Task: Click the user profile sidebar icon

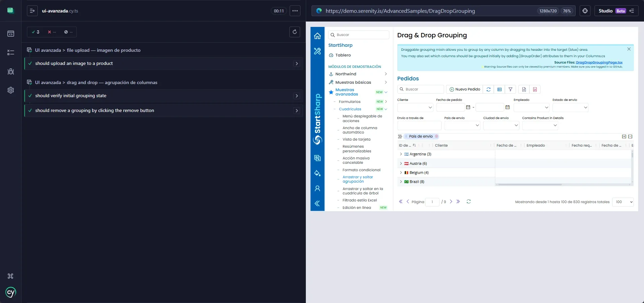Action: coord(317,188)
